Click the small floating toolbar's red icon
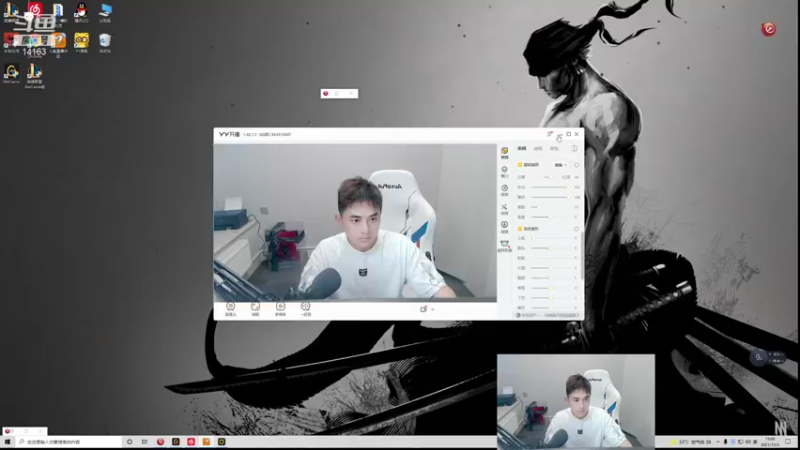The height and width of the screenshot is (450, 800). [326, 93]
